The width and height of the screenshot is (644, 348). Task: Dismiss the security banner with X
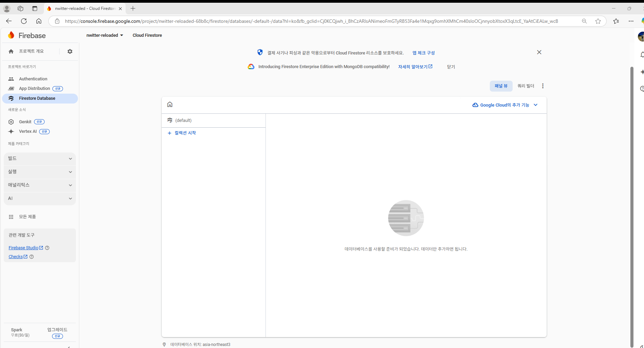539,52
